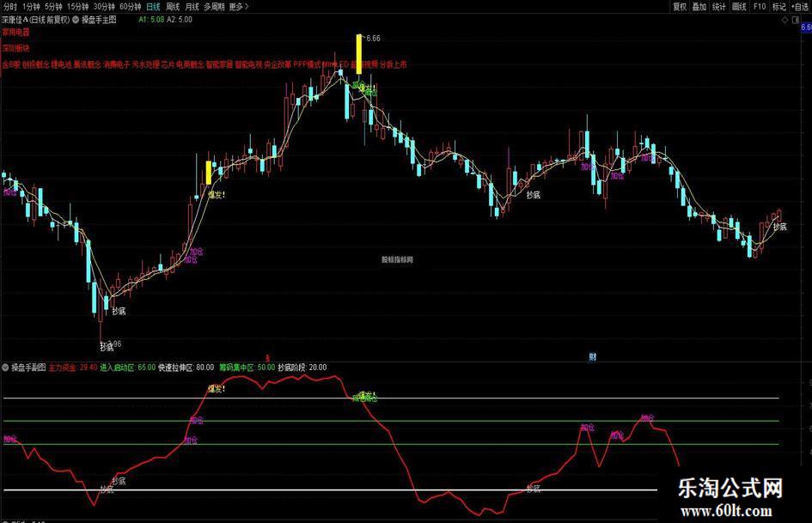Click the 操盘手主图 indicator name
Viewport: 812px width, 523px height.
click(99, 20)
